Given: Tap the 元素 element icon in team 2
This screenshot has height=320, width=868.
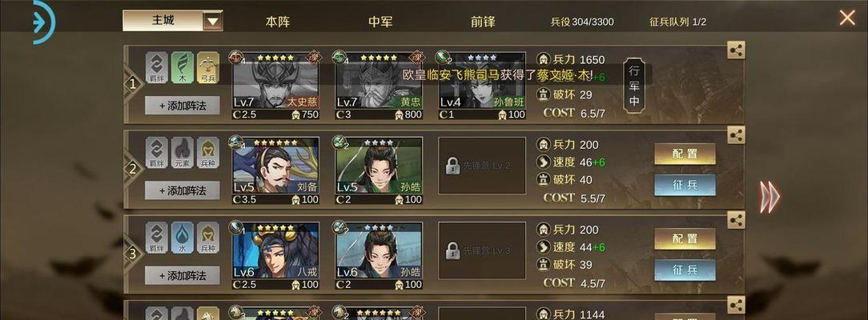Looking at the screenshot, I should 182,153.
